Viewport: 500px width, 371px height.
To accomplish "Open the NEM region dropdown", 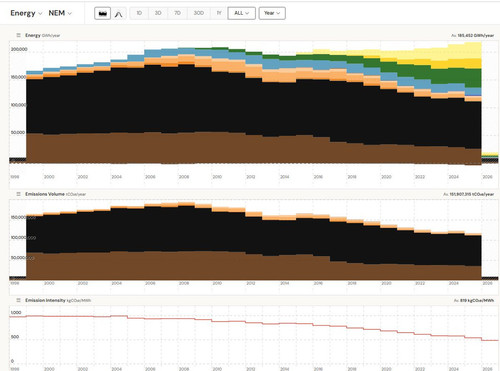I will click(60, 13).
